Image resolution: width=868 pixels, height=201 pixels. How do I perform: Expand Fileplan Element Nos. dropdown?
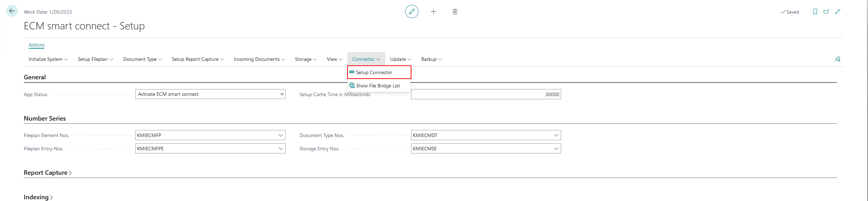pyautogui.click(x=280, y=135)
